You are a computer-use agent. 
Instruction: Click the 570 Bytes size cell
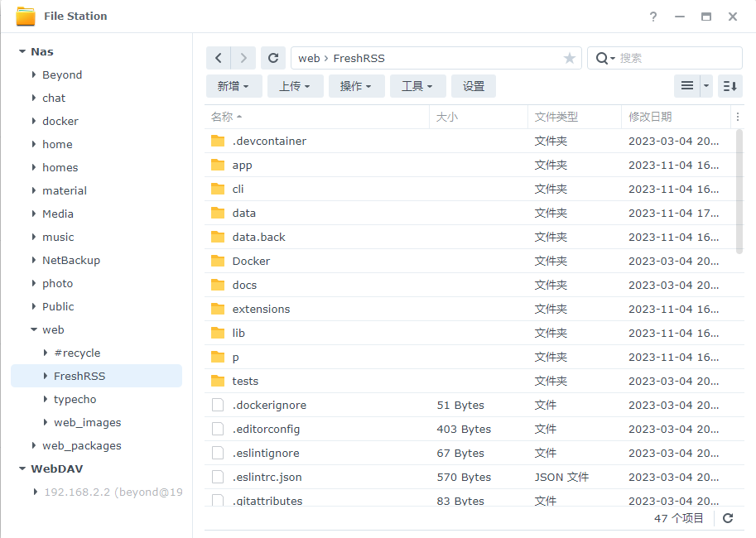coord(464,477)
